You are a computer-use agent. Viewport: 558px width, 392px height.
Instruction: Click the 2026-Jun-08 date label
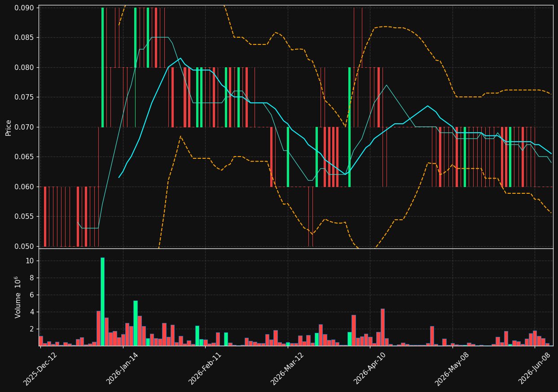[535, 369]
